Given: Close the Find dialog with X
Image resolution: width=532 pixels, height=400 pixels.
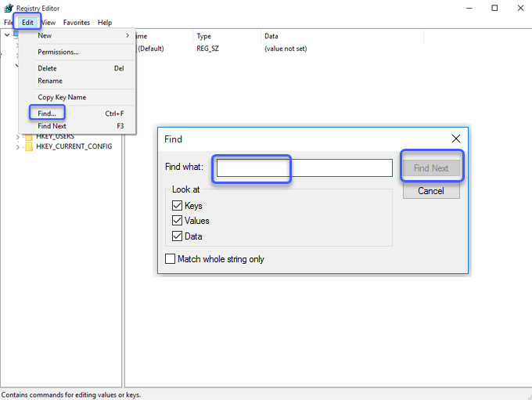Looking at the screenshot, I should pos(456,139).
